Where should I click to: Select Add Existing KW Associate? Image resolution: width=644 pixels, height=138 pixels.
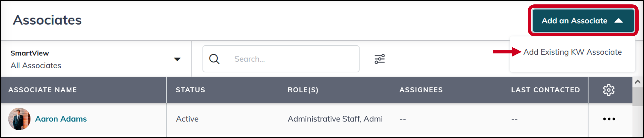tap(573, 52)
